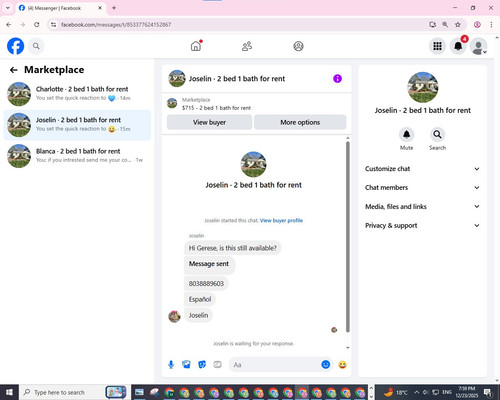Open the Facebook search magnifier

[x=36, y=46]
